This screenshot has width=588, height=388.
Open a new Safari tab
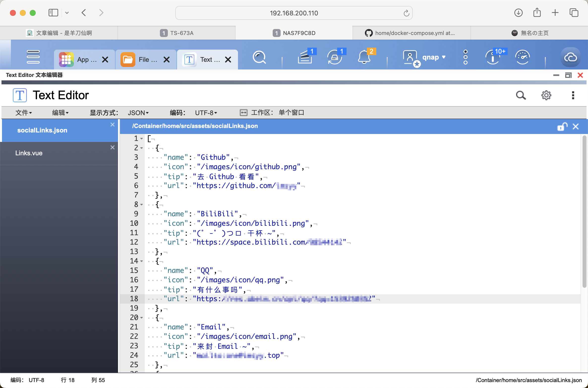tap(555, 13)
